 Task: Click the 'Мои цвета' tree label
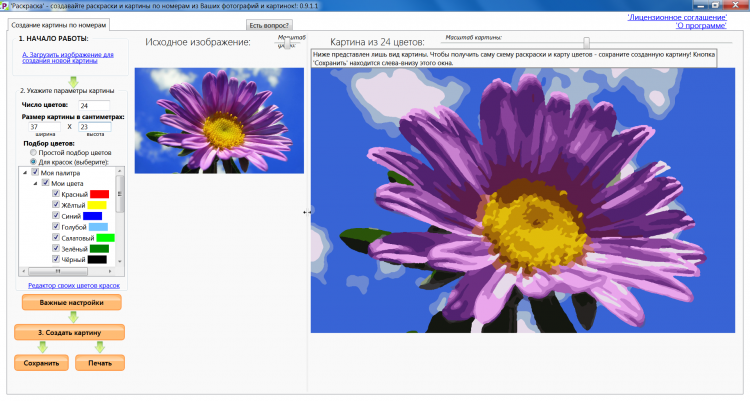click(x=67, y=184)
